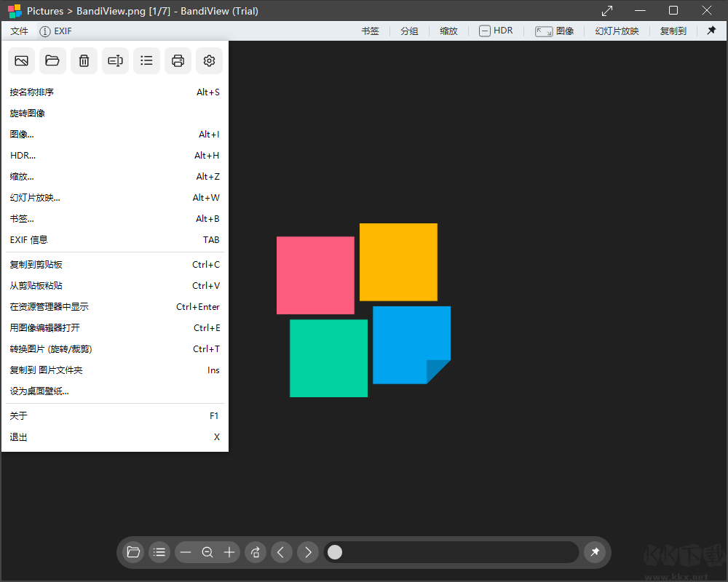Screen dimensions: 728x582
Task: Click 缩放 in the top menu bar
Action: [448, 31]
